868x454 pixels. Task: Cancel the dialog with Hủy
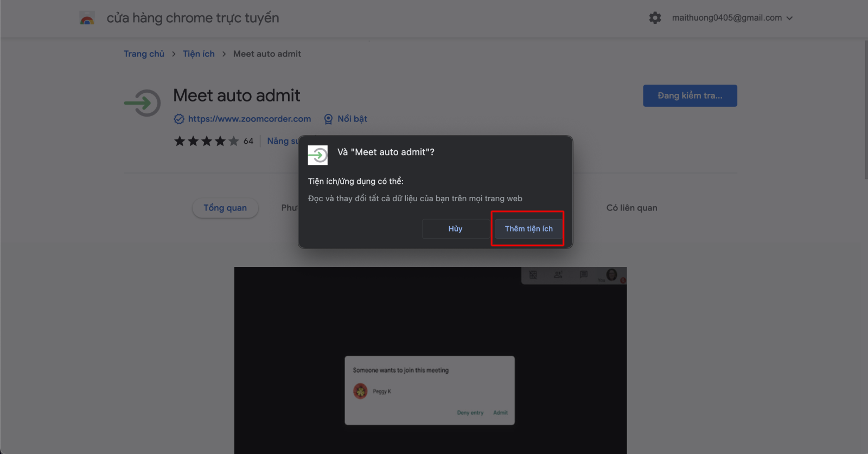[456, 229]
